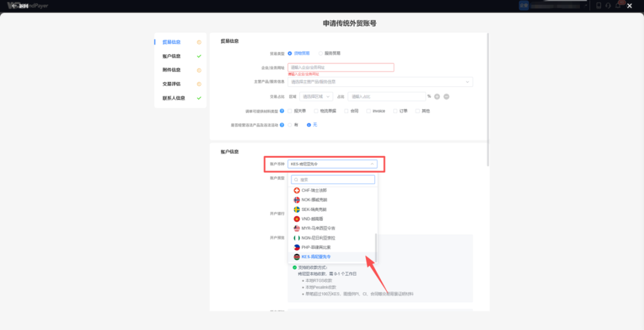Click the Vietnam flag icon for VND
The image size is (644, 330).
click(297, 219)
